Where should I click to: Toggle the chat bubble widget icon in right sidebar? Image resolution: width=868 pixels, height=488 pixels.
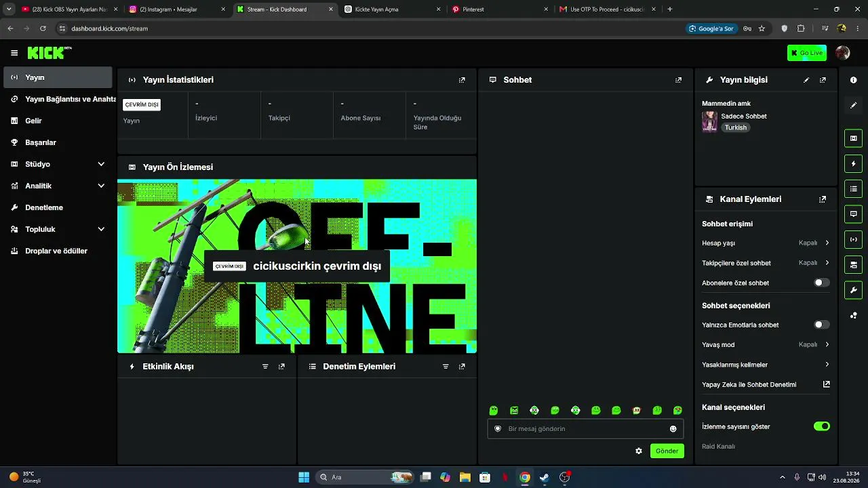[x=853, y=214]
